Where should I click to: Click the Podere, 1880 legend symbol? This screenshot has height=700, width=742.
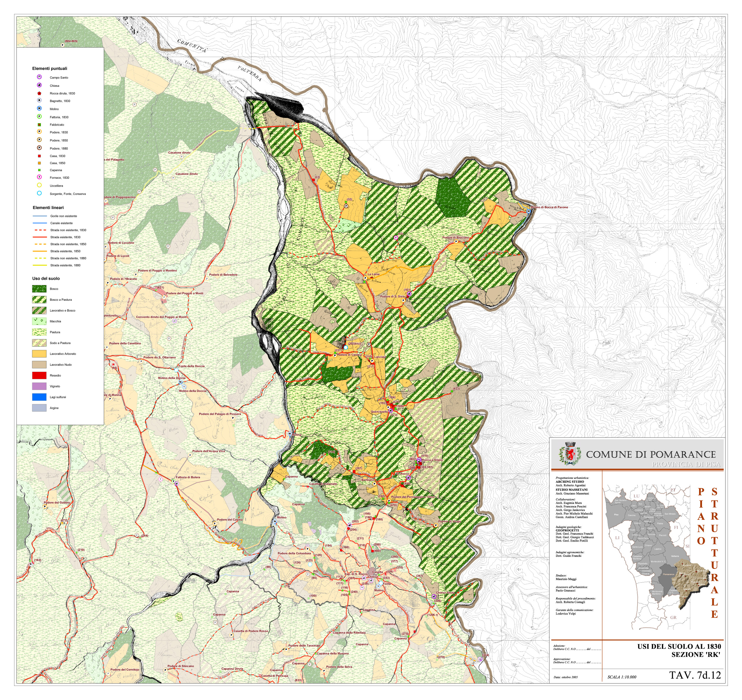point(39,148)
